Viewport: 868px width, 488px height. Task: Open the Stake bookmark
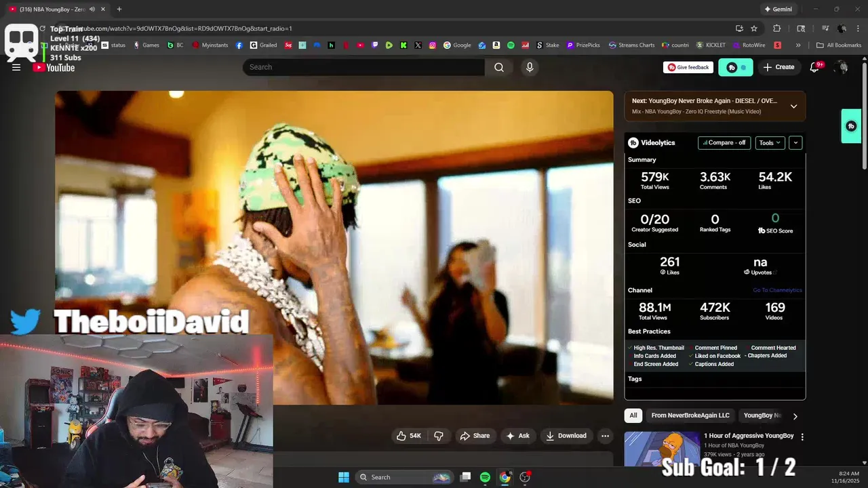(x=548, y=45)
